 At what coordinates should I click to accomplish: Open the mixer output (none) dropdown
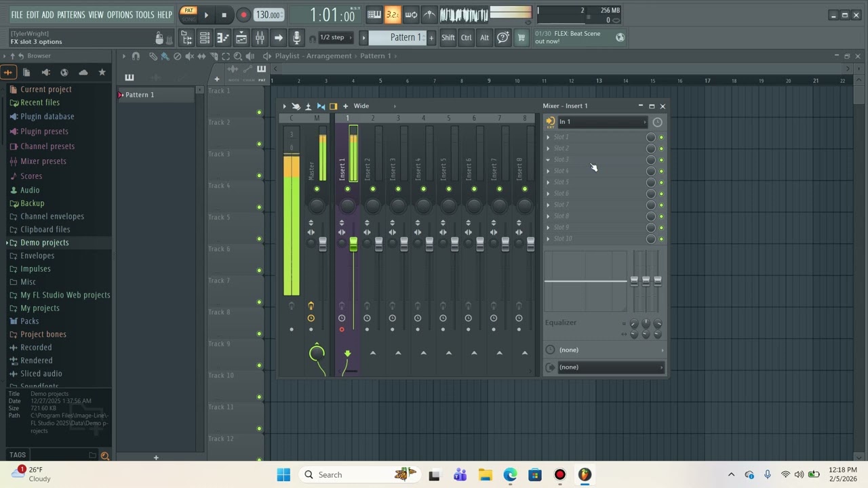(610, 367)
